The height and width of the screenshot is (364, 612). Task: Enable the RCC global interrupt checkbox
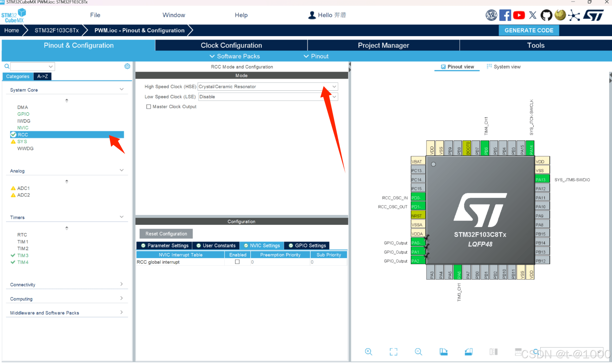pyautogui.click(x=237, y=262)
